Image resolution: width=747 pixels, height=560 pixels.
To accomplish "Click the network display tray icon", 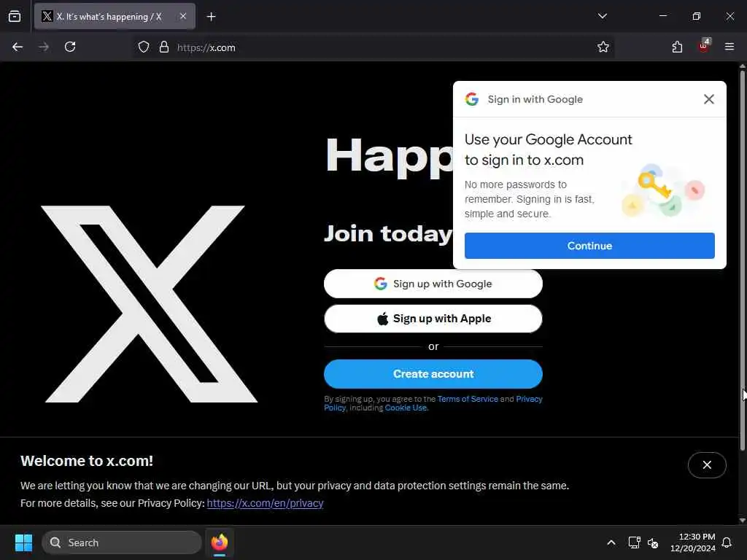I will click(634, 542).
